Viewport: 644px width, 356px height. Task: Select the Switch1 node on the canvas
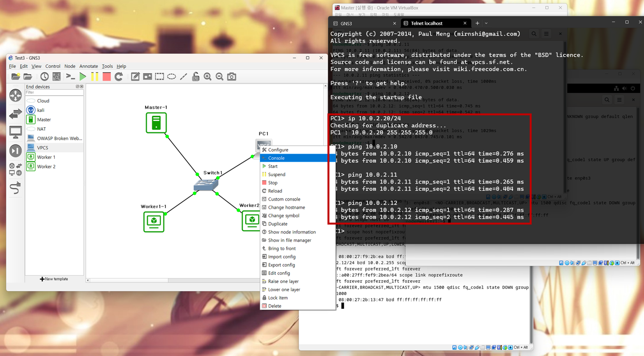(206, 185)
